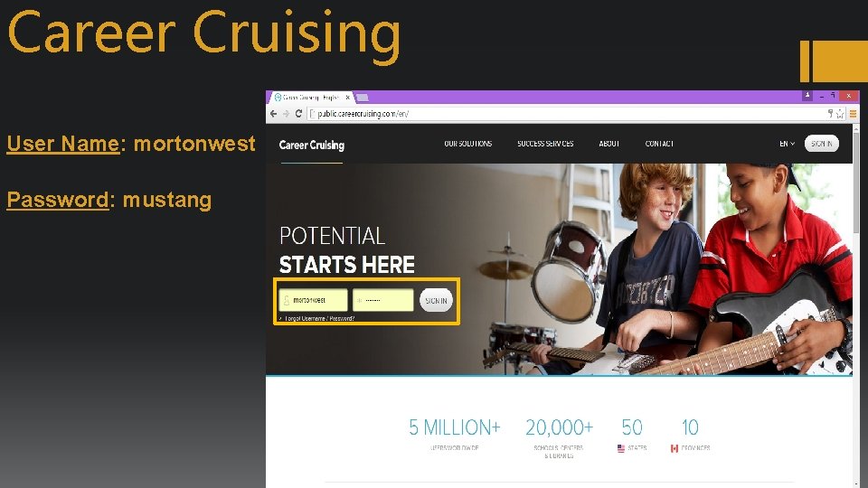Go to the About page

(609, 144)
